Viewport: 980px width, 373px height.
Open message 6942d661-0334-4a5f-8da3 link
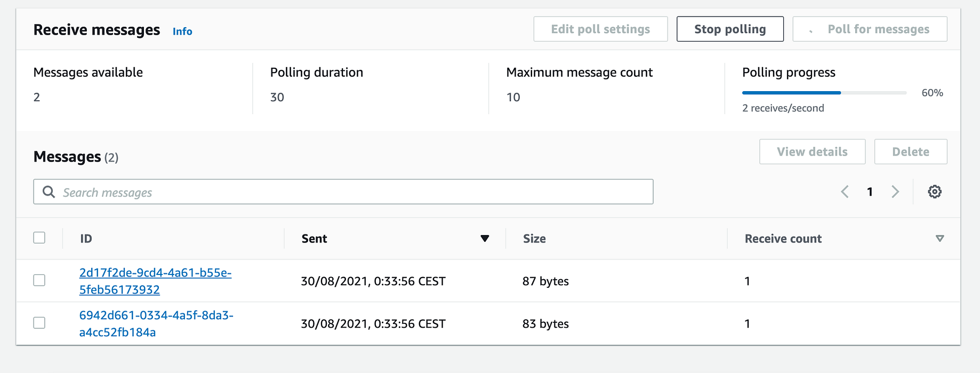click(156, 323)
